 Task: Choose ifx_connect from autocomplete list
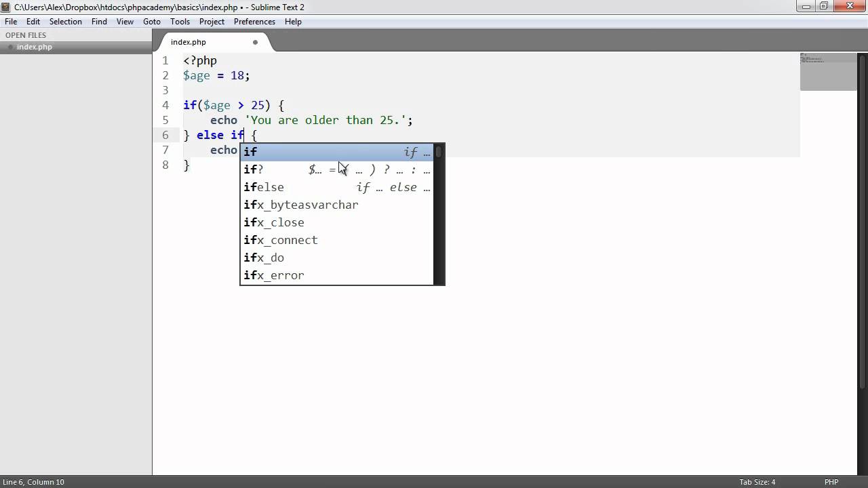click(337, 240)
